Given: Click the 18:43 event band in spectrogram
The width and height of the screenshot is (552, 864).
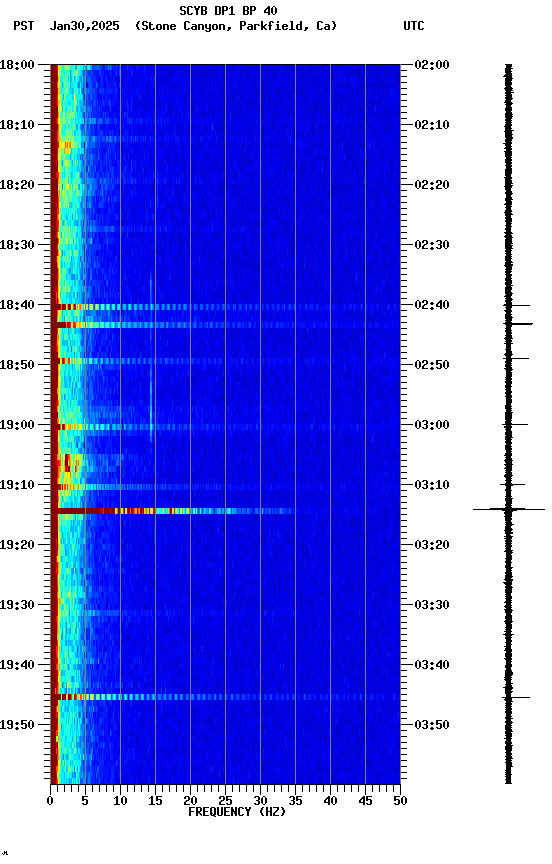Looking at the screenshot, I should point(225,325).
